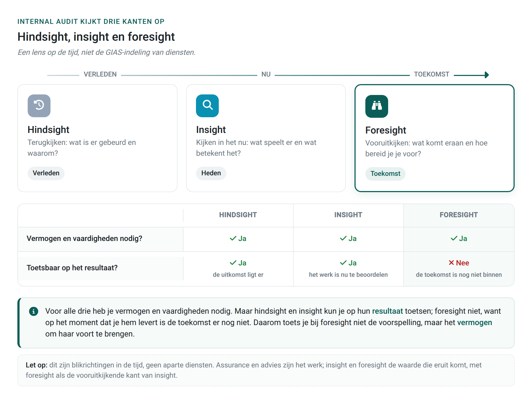The width and height of the screenshot is (532, 413).
Task: Click the NU timeline label
Action: pyautogui.click(x=266, y=74)
